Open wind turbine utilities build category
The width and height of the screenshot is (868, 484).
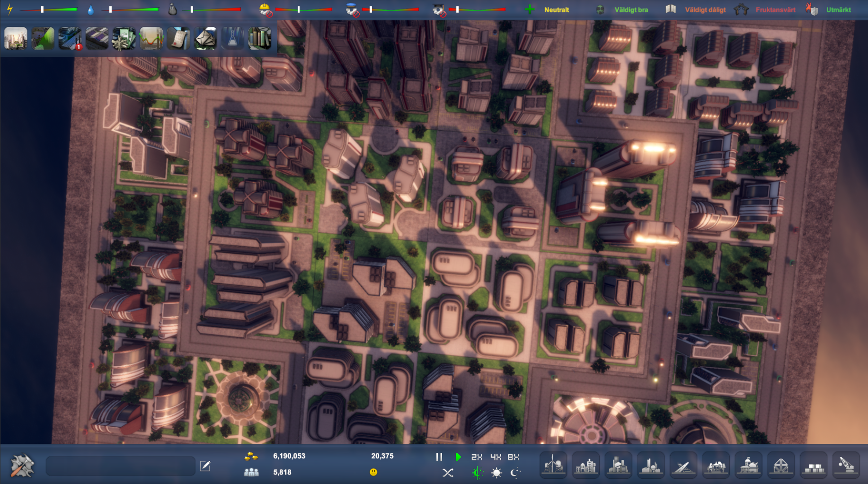coord(553,465)
